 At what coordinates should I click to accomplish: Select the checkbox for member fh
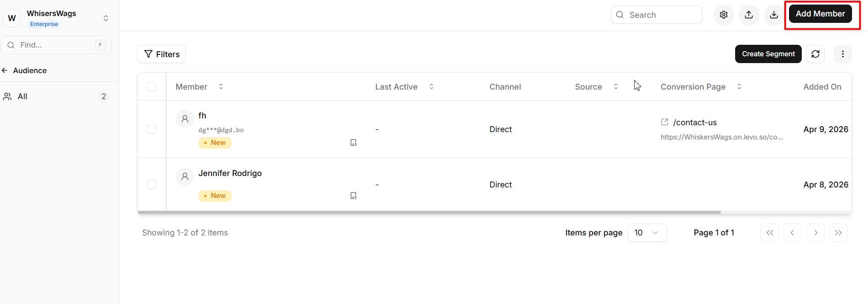point(152,129)
